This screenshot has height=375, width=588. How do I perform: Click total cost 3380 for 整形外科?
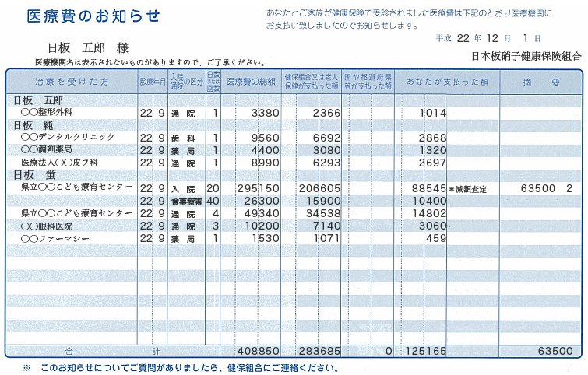[265, 113]
